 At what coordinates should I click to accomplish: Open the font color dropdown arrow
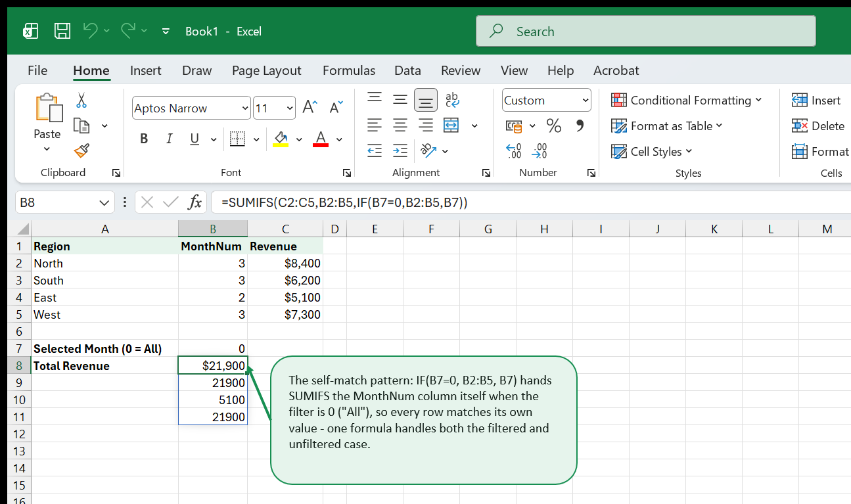click(x=339, y=139)
